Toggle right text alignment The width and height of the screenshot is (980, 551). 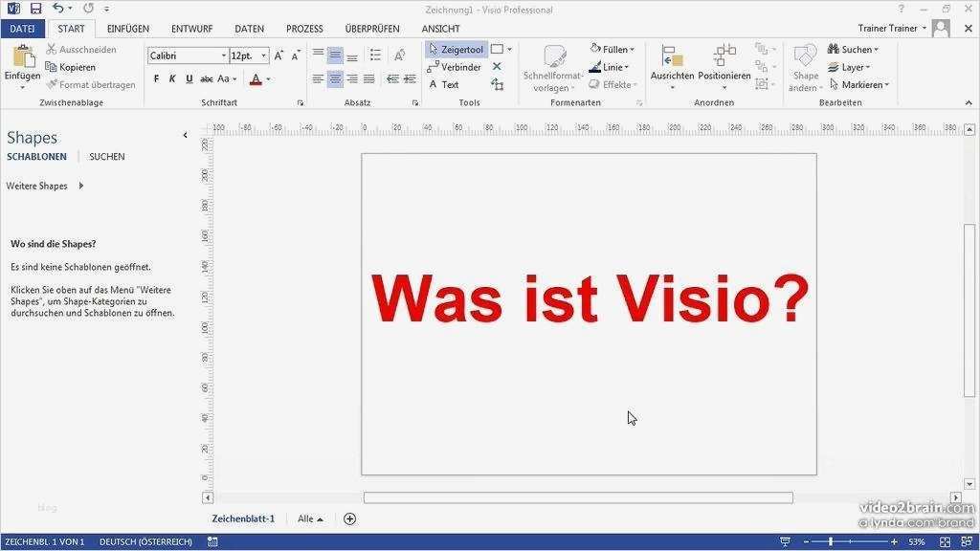[x=352, y=79]
